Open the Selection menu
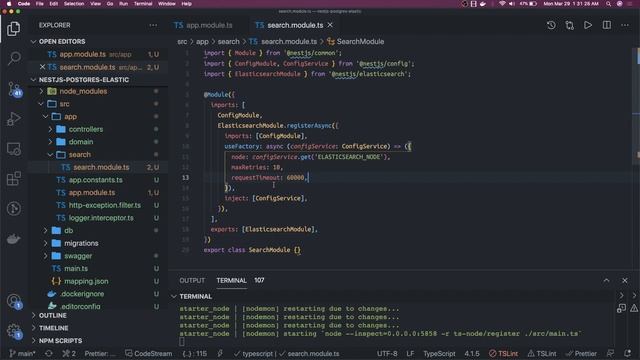640x360 pixels. (74, 4)
